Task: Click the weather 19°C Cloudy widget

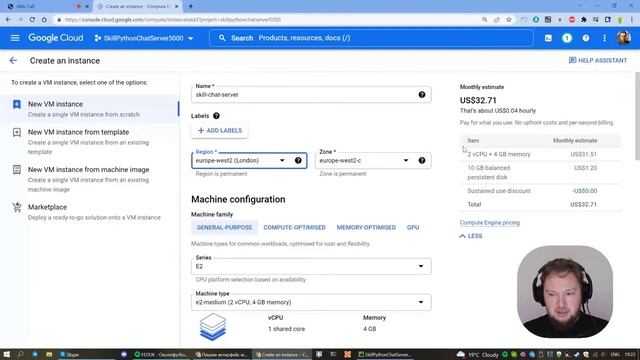Action: pyautogui.click(x=478, y=354)
